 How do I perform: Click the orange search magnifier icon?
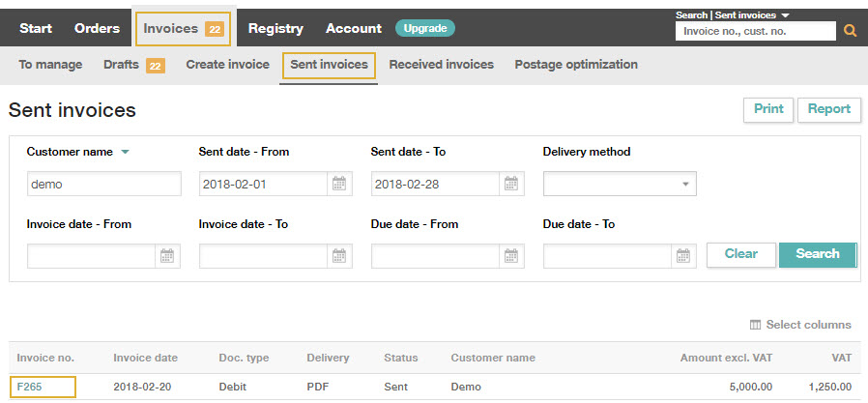pyautogui.click(x=850, y=31)
